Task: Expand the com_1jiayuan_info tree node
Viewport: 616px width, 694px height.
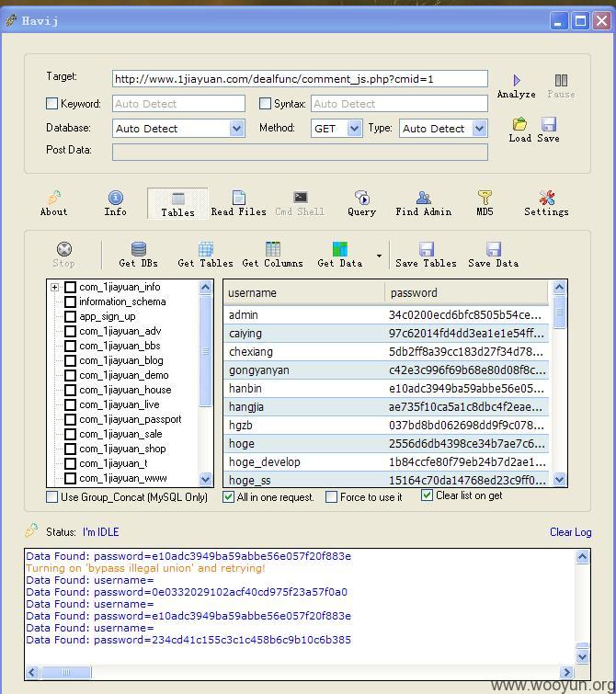Action: coord(54,287)
